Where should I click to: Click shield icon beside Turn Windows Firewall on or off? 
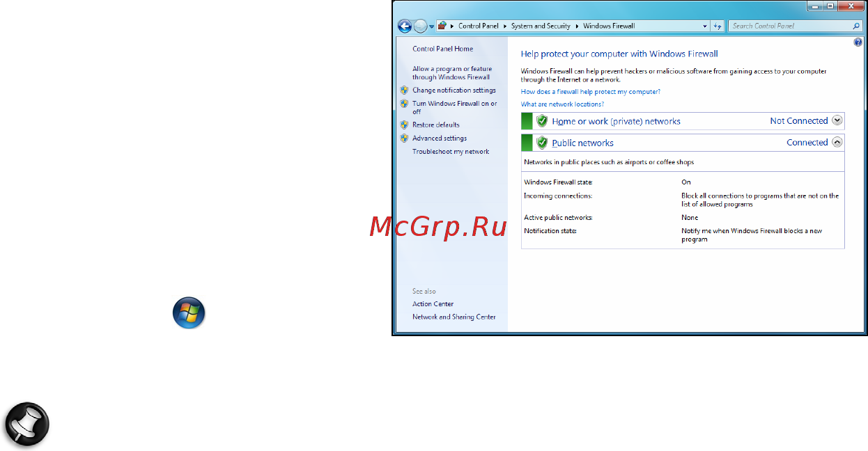(404, 103)
